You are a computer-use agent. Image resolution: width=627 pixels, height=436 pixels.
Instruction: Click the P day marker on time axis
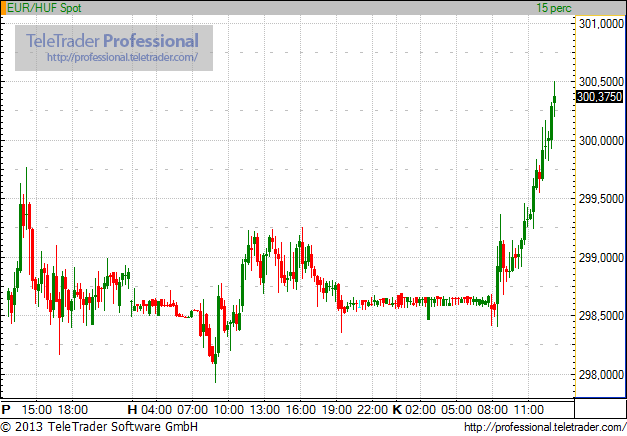[x=6, y=410]
